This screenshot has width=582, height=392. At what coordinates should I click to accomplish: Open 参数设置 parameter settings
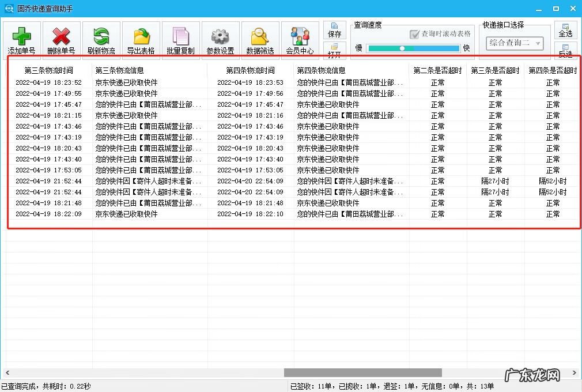(220, 39)
